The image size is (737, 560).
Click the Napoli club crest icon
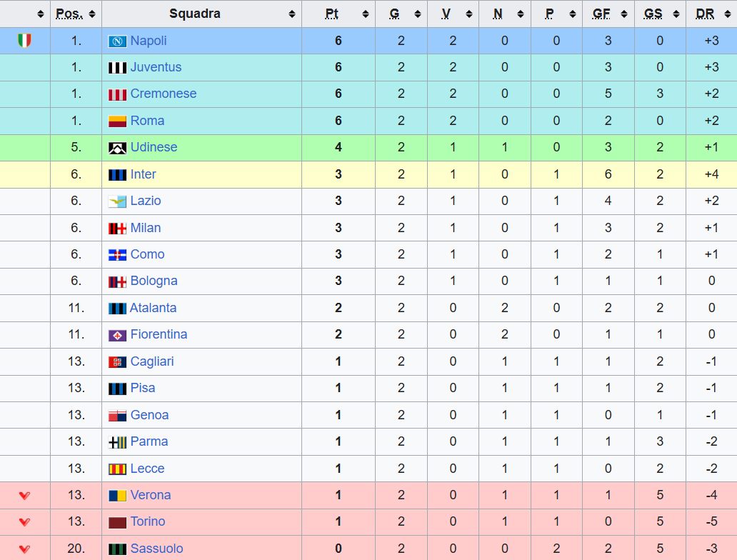[117, 41]
